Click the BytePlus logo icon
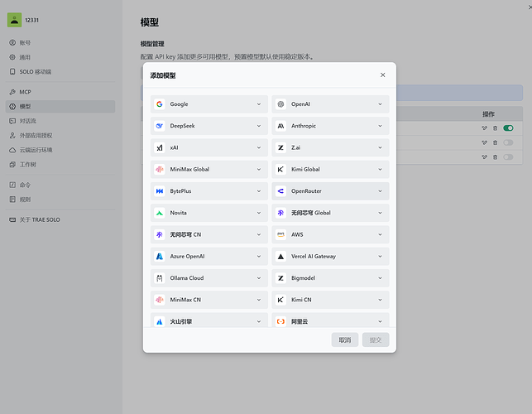 [x=160, y=191]
